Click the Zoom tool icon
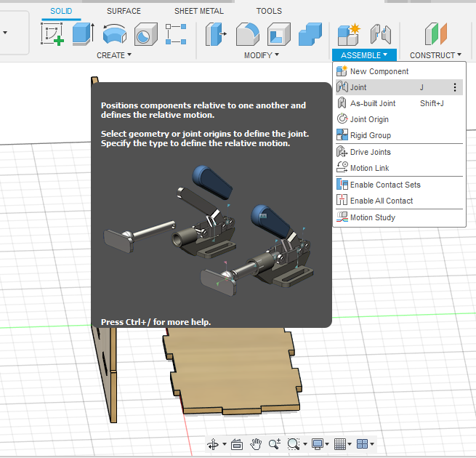 point(275,444)
